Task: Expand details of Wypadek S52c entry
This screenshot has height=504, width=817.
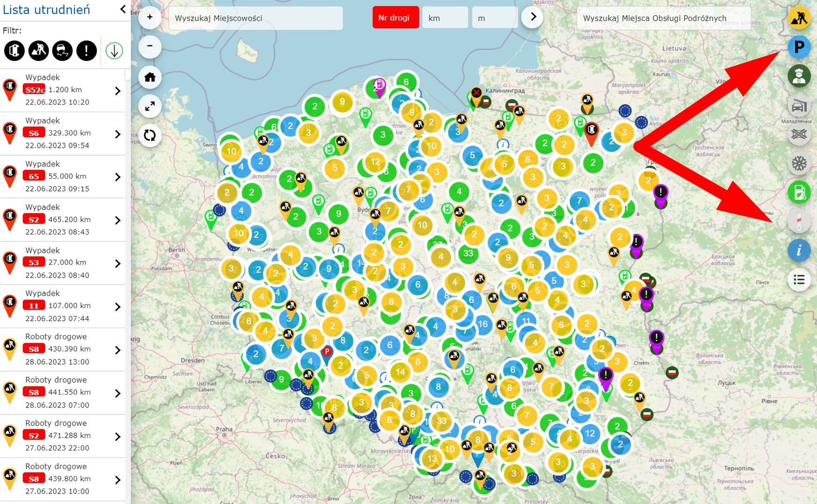Action: [x=118, y=90]
